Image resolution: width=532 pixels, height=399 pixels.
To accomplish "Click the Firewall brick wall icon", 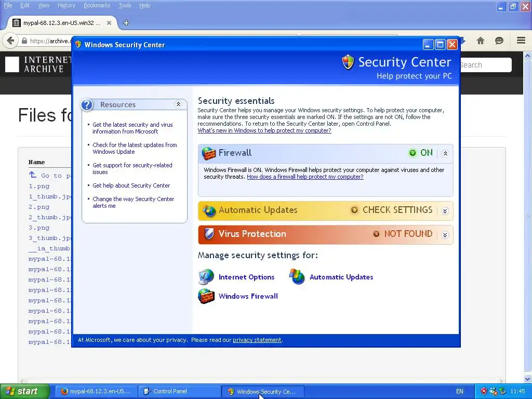I will pyautogui.click(x=209, y=153).
